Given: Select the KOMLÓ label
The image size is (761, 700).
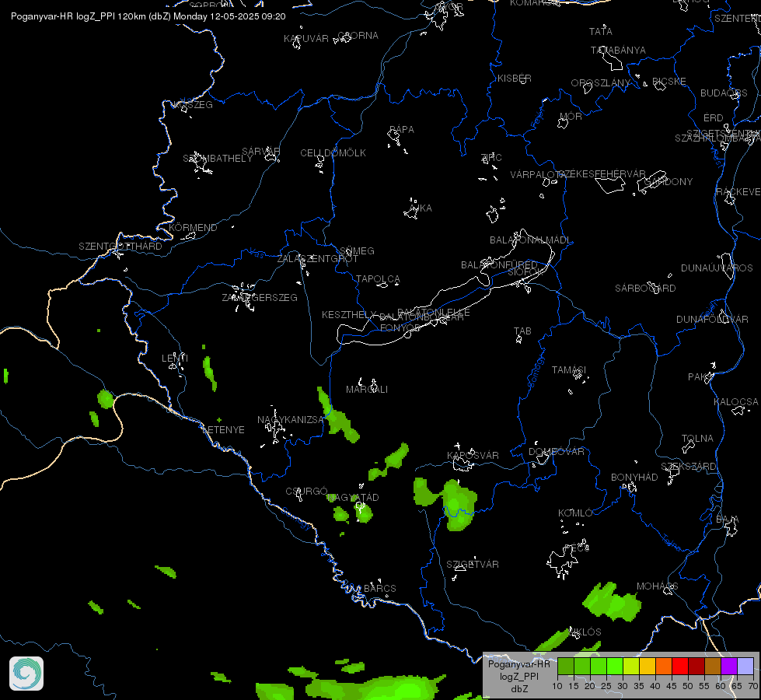Looking at the screenshot, I should click(575, 513).
